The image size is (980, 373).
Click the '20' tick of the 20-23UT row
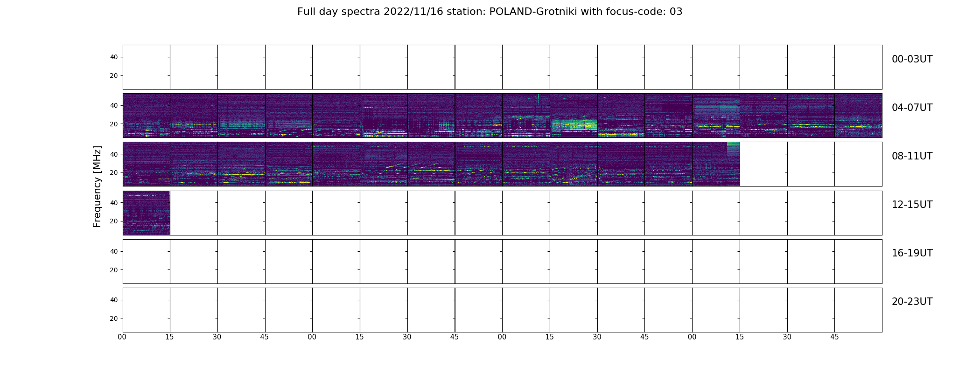114,318
